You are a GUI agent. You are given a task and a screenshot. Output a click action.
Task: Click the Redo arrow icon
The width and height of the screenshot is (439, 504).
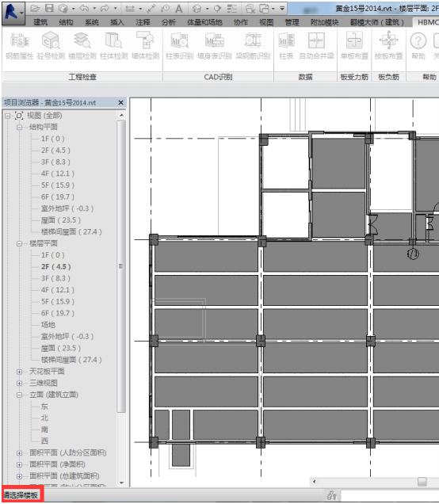(105, 9)
